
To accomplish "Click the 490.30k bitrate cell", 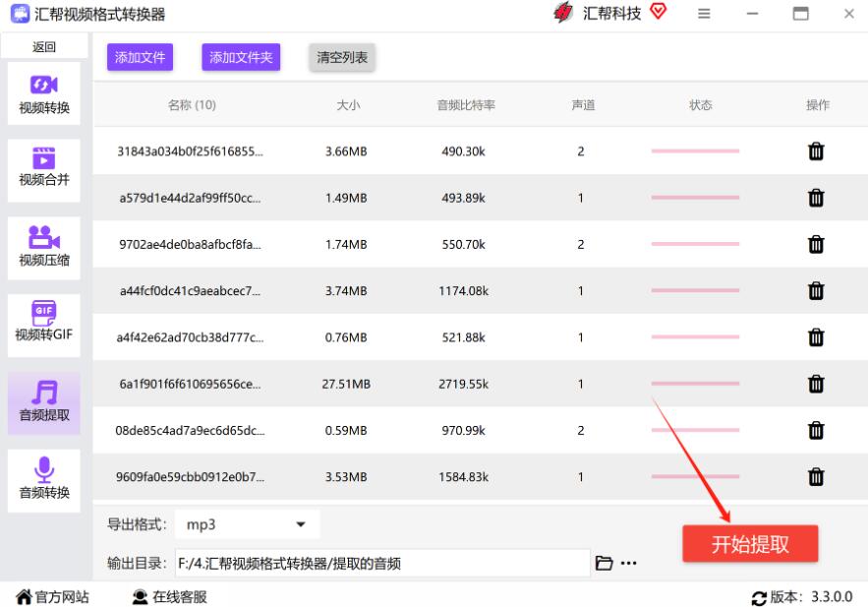I will click(x=463, y=152).
